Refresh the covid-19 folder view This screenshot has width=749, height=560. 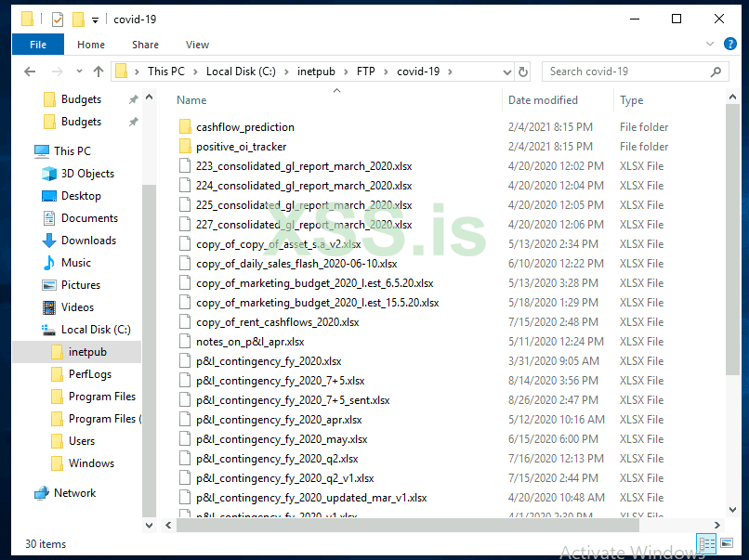(x=523, y=72)
